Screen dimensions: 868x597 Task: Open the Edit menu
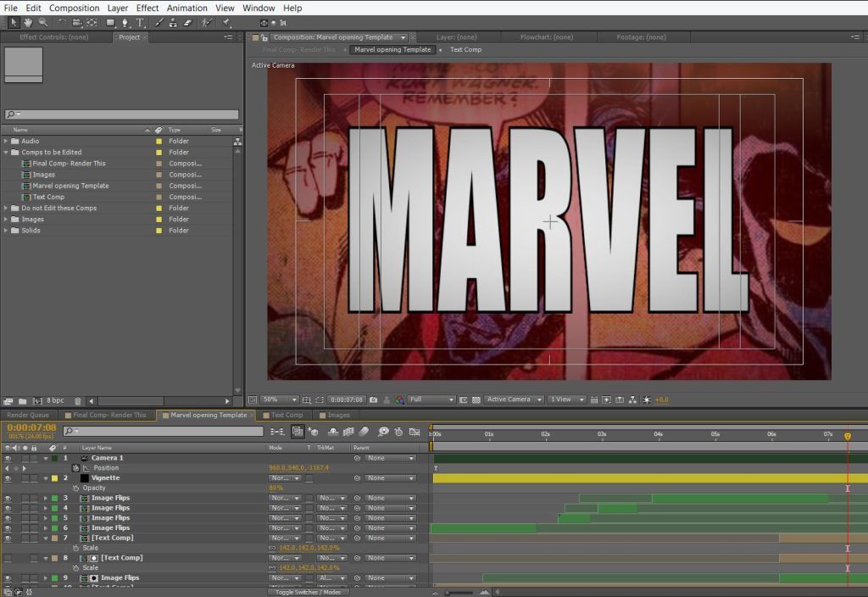pyautogui.click(x=33, y=8)
